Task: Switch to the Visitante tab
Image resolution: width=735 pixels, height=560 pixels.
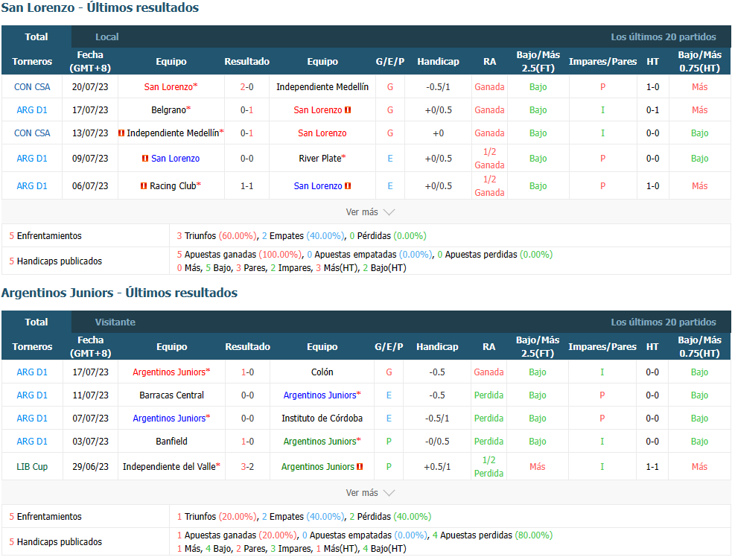Action: (x=115, y=322)
